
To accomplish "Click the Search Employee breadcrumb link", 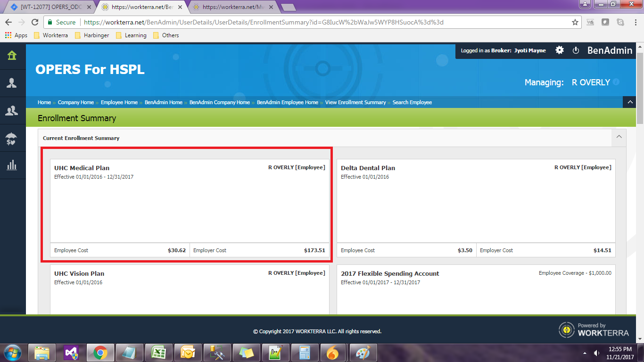I will 412,102.
